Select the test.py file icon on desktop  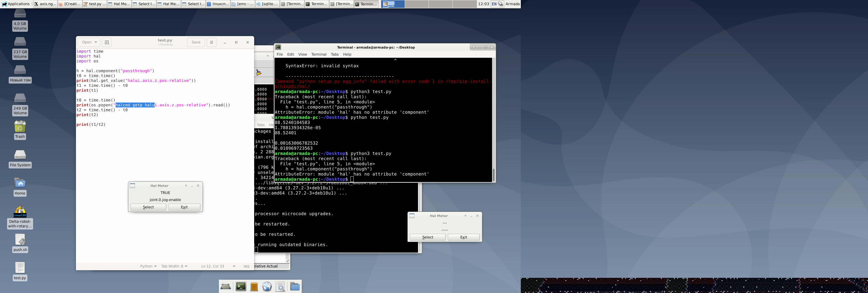click(x=20, y=271)
